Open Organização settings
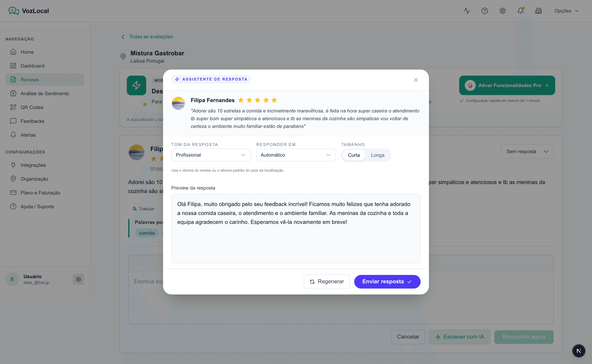Image resolution: width=592 pixels, height=364 pixels. pyautogui.click(x=45, y=179)
